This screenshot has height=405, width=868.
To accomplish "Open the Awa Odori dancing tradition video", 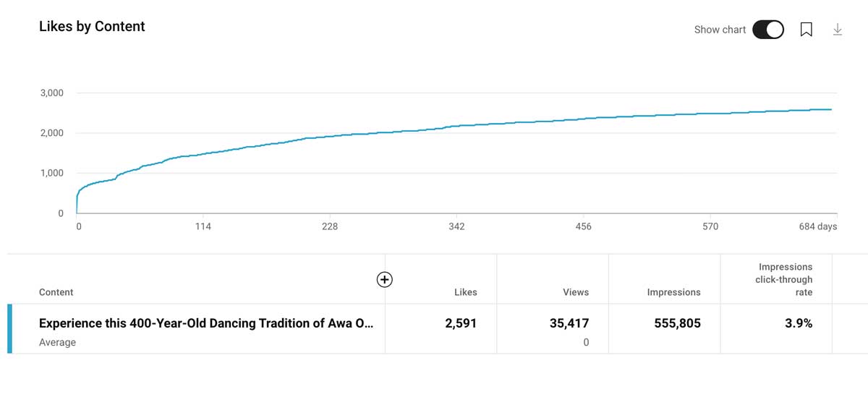I will (206, 323).
